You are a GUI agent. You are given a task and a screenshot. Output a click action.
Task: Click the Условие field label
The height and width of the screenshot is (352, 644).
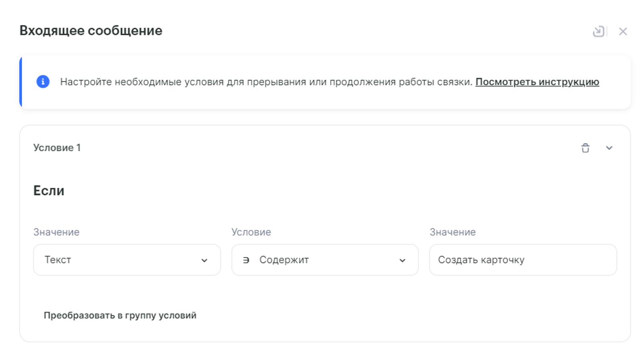pyautogui.click(x=251, y=232)
